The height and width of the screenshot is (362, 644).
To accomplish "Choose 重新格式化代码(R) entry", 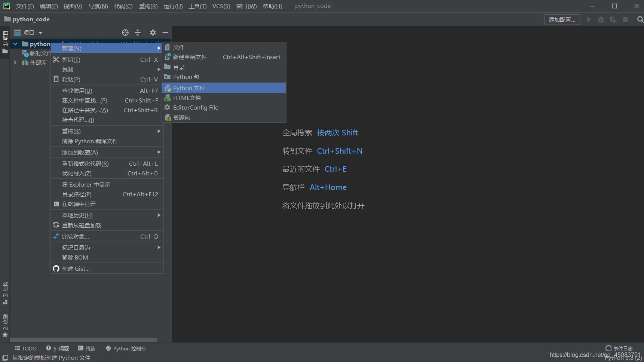I will [x=107, y=163].
